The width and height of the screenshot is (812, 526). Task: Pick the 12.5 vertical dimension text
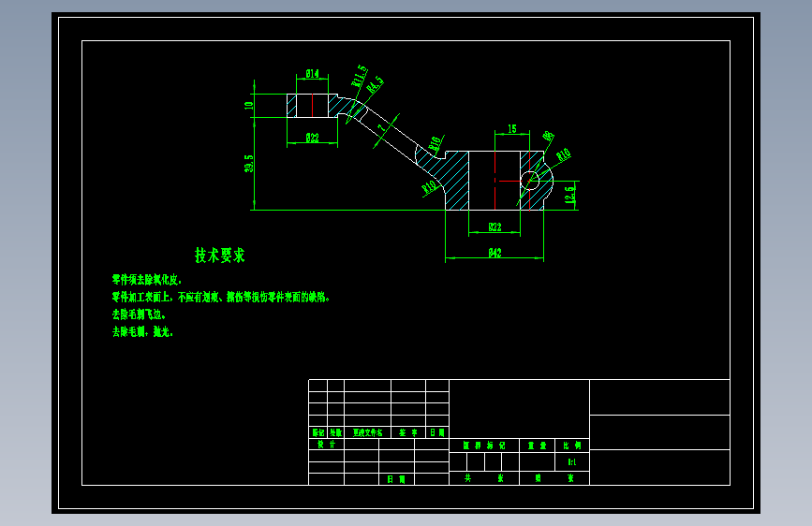569,195
